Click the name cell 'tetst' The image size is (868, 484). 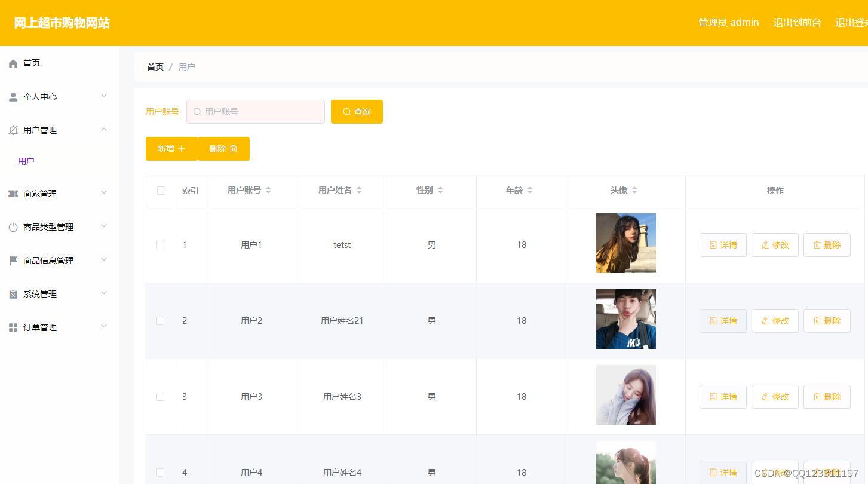coord(342,245)
